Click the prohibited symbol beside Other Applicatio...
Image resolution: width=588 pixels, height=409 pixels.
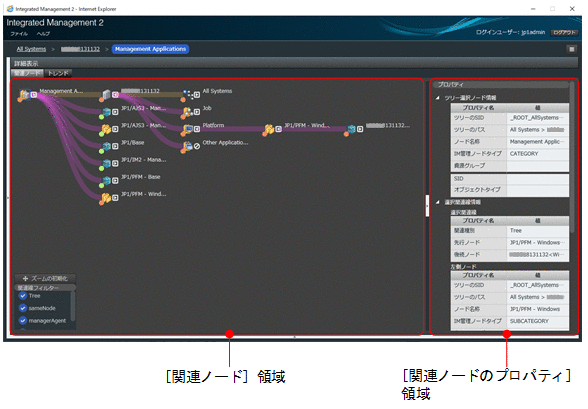point(197,146)
